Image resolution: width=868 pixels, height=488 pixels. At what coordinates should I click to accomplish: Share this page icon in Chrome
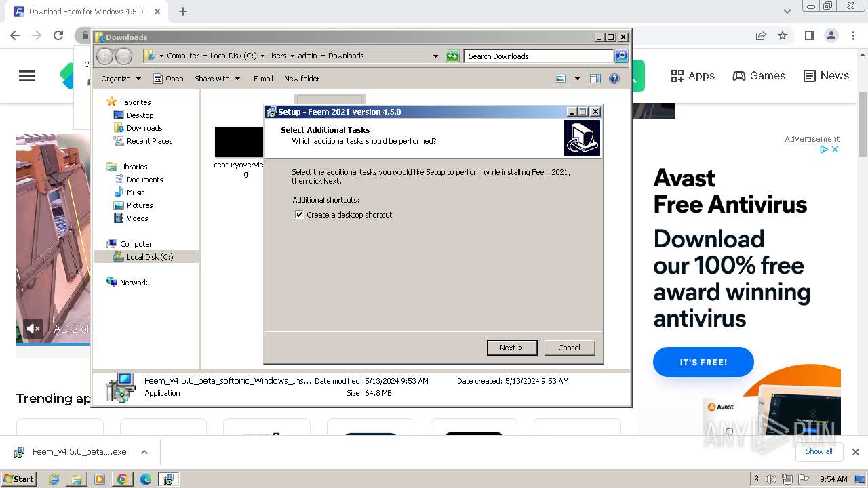(761, 35)
